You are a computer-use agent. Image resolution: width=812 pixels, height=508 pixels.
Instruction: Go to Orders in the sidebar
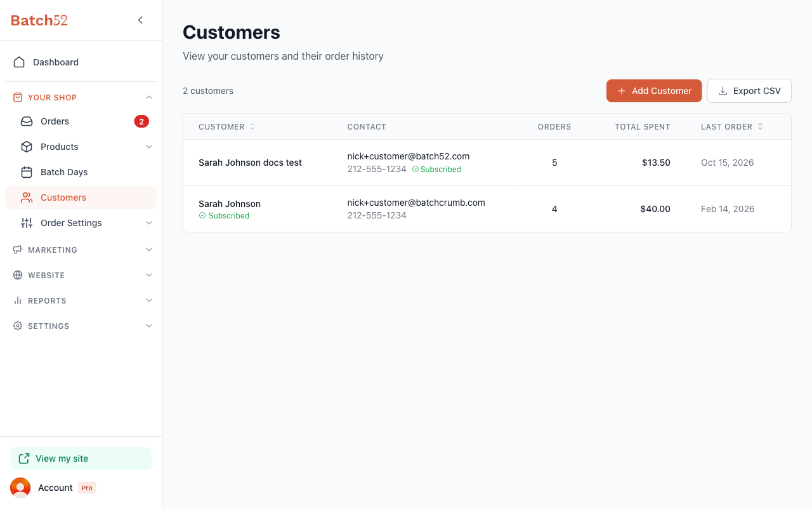pos(81,121)
